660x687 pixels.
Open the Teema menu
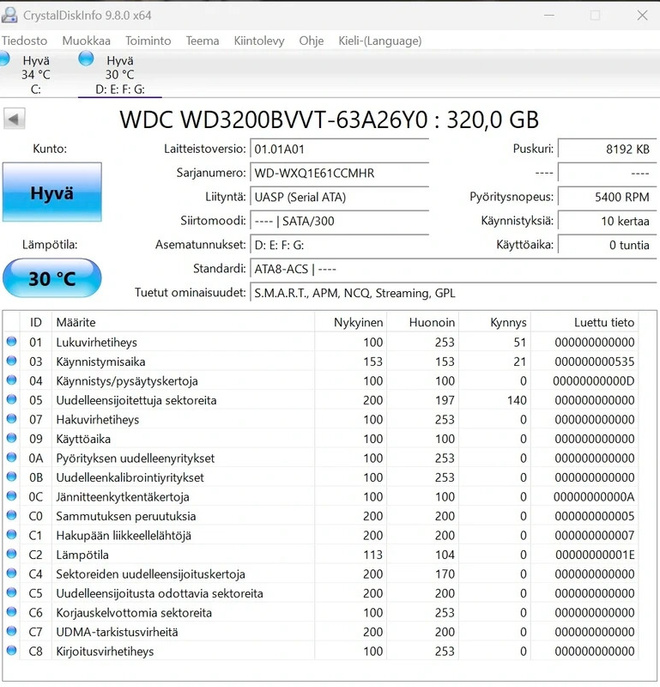coord(202,41)
